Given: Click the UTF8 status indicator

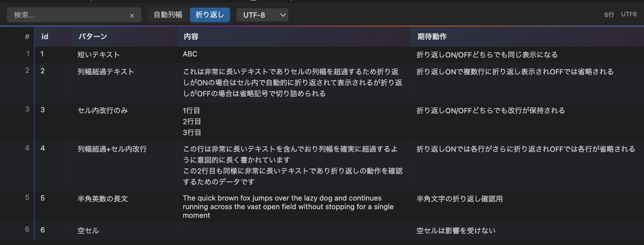Looking at the screenshot, I should [x=629, y=14].
